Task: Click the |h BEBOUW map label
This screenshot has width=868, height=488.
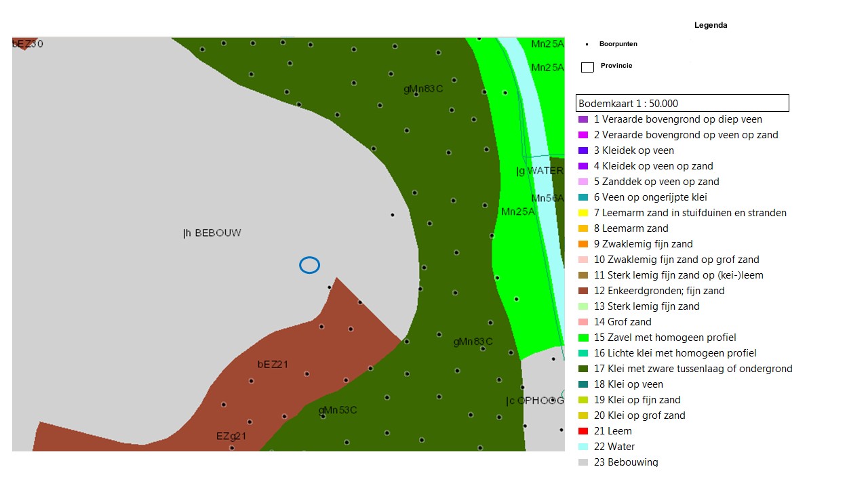Action: pos(212,233)
